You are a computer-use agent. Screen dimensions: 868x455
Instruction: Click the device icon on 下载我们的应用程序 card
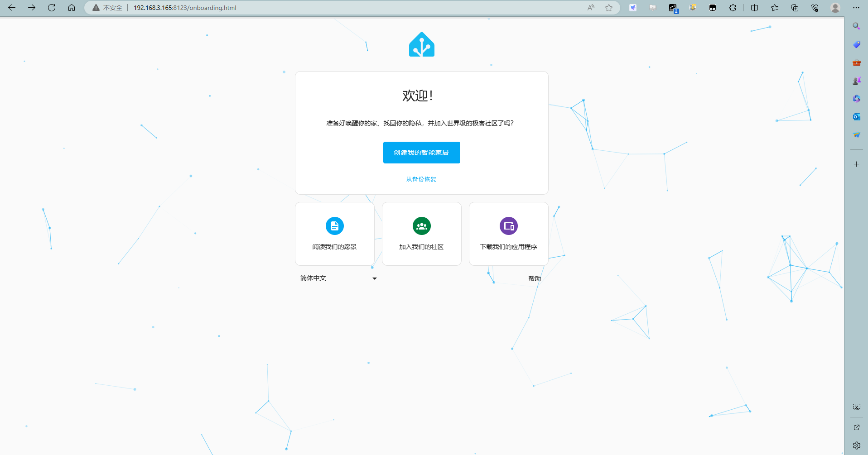point(508,226)
